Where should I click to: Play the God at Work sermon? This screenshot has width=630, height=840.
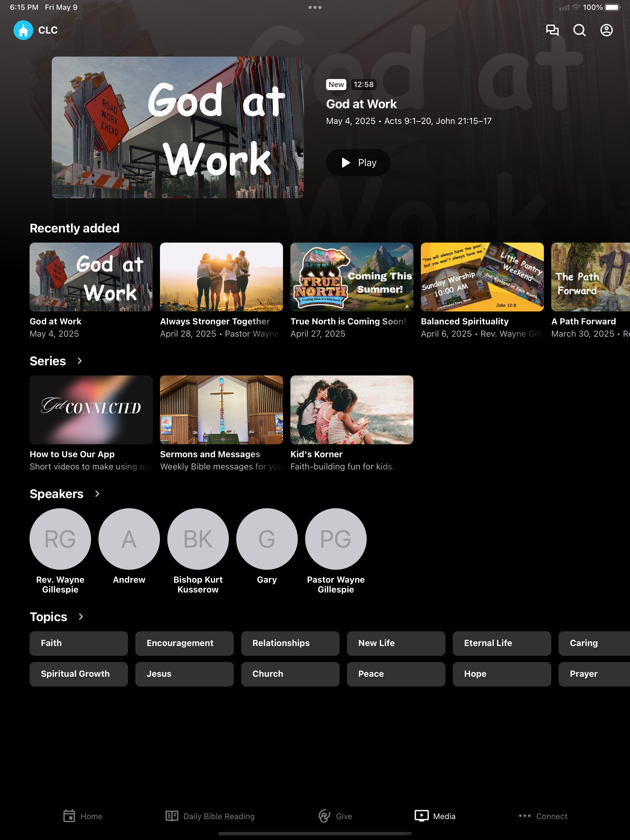(x=358, y=163)
